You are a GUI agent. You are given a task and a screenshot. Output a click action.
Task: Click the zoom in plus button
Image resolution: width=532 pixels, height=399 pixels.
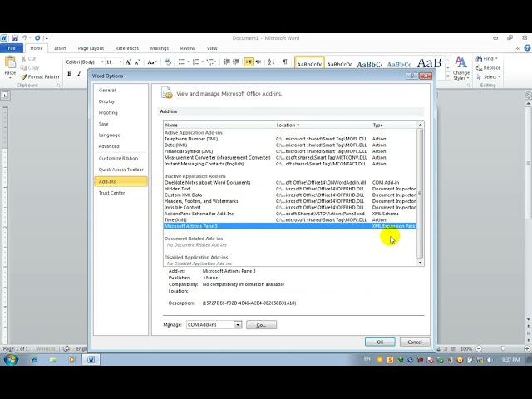(x=527, y=348)
